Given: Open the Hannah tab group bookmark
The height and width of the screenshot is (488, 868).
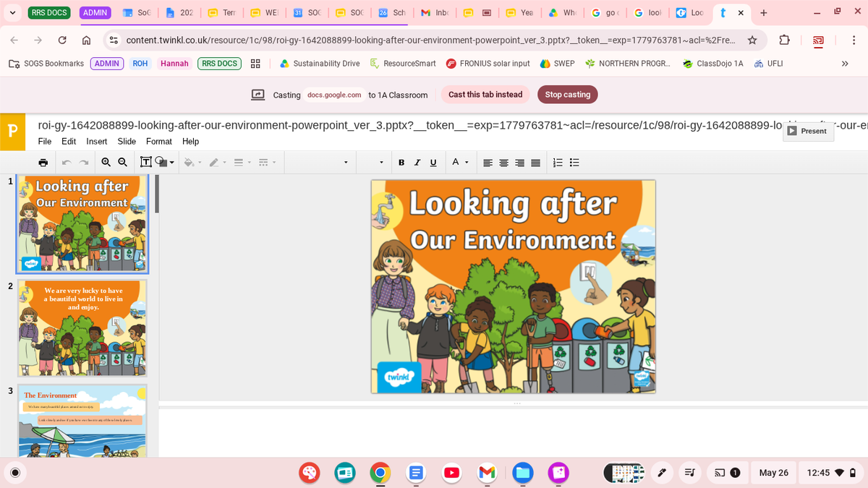Looking at the screenshot, I should pos(174,64).
